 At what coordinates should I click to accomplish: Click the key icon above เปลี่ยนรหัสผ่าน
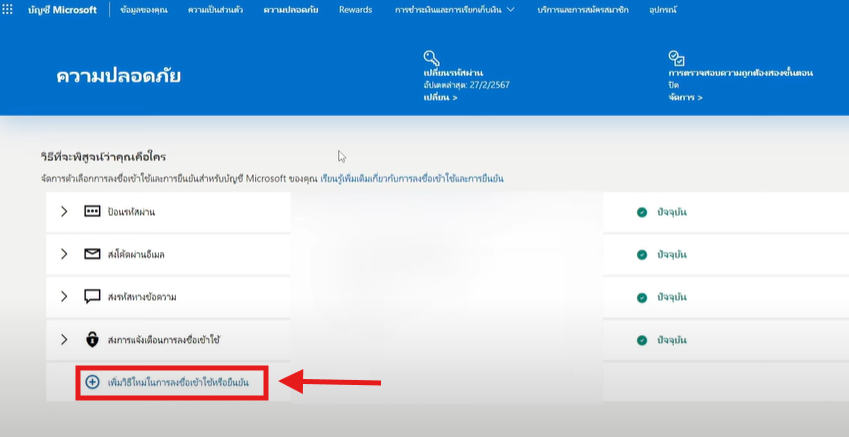[x=431, y=58]
